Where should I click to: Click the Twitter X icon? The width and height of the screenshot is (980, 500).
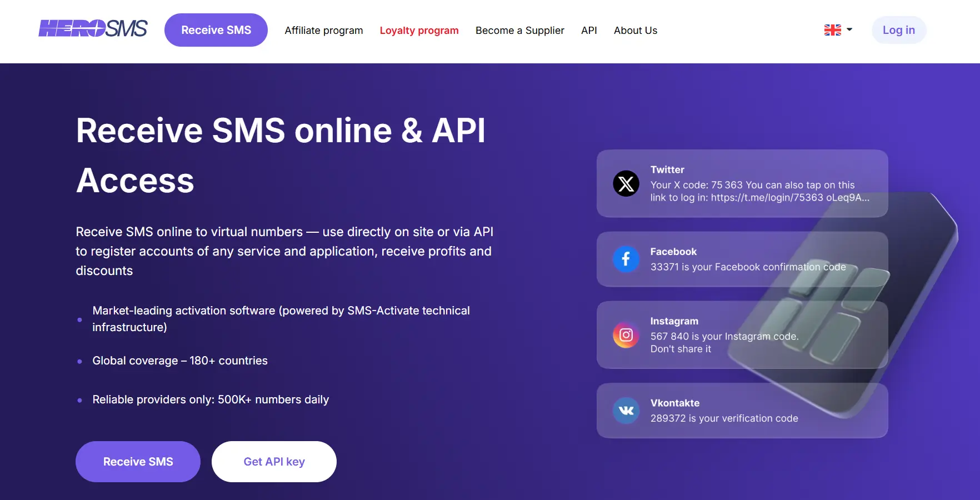click(x=626, y=183)
